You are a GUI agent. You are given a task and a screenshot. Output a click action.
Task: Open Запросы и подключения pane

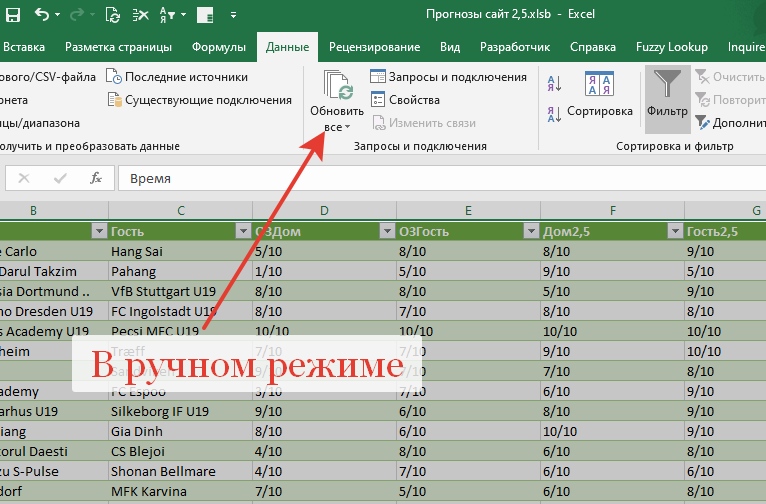click(448, 77)
